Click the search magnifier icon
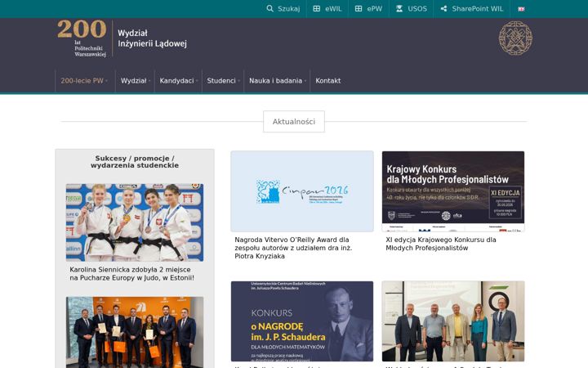 tap(269, 9)
